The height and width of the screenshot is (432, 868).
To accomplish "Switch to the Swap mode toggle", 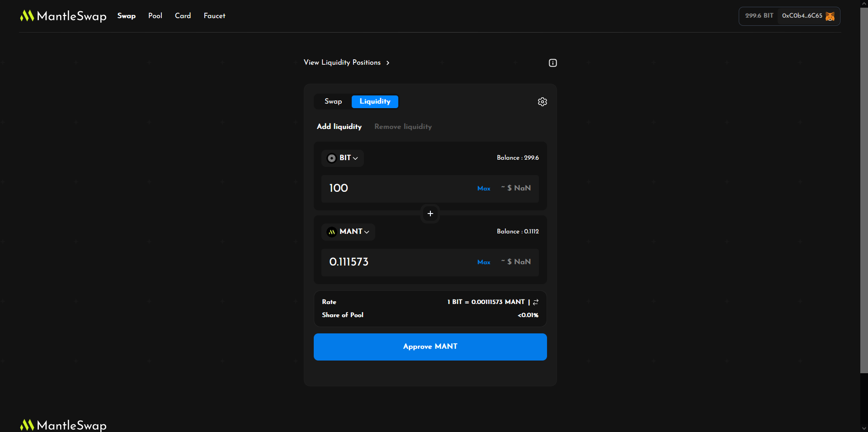I will (x=333, y=102).
